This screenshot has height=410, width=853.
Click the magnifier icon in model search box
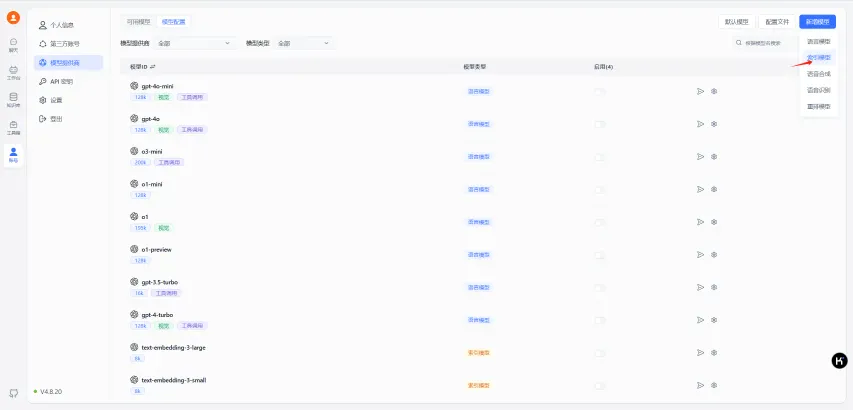pos(738,42)
